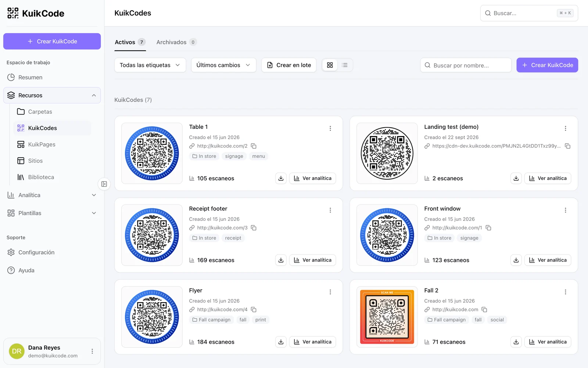588x368 pixels.
Task: Copy the Flyer link URL
Action: (254, 309)
